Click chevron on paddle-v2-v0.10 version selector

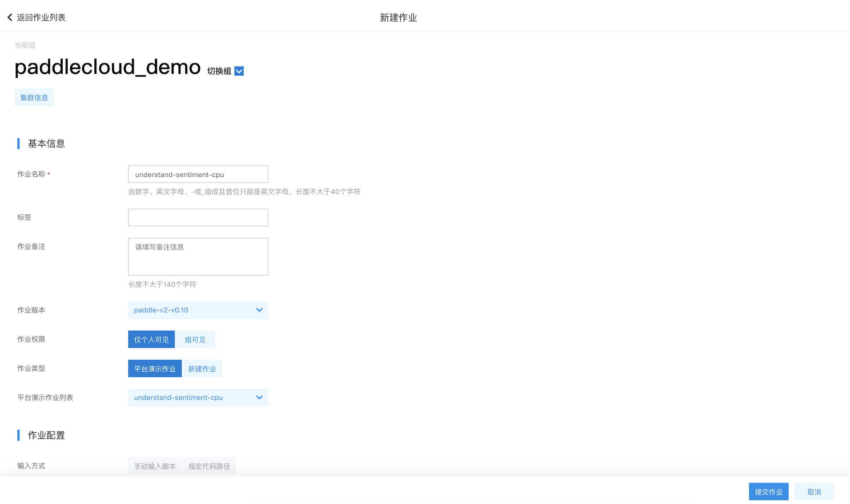(259, 310)
